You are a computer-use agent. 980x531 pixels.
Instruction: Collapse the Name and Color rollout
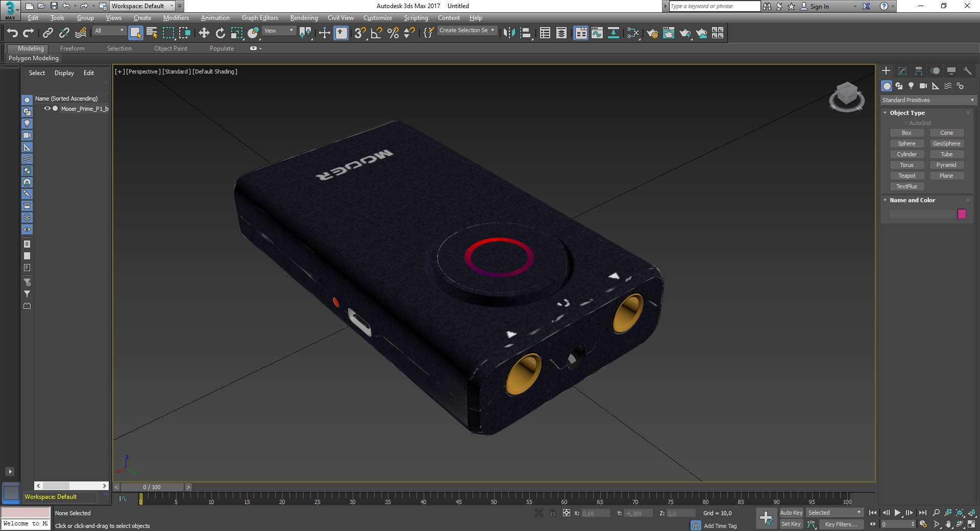[x=885, y=200]
